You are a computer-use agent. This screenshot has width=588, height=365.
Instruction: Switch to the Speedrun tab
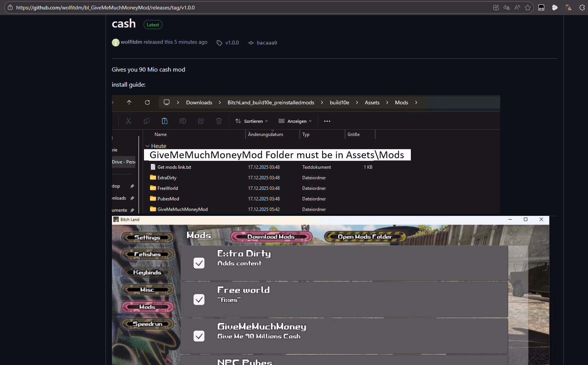pos(147,324)
